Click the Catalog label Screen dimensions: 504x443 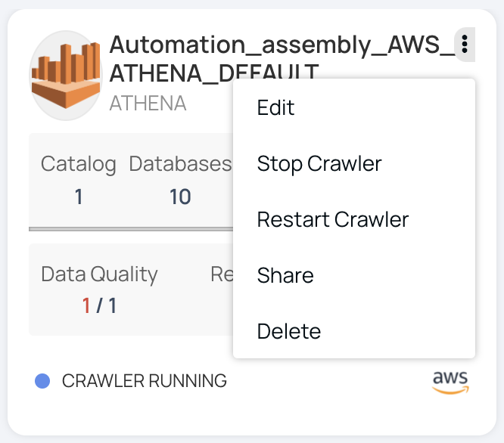pos(79,164)
